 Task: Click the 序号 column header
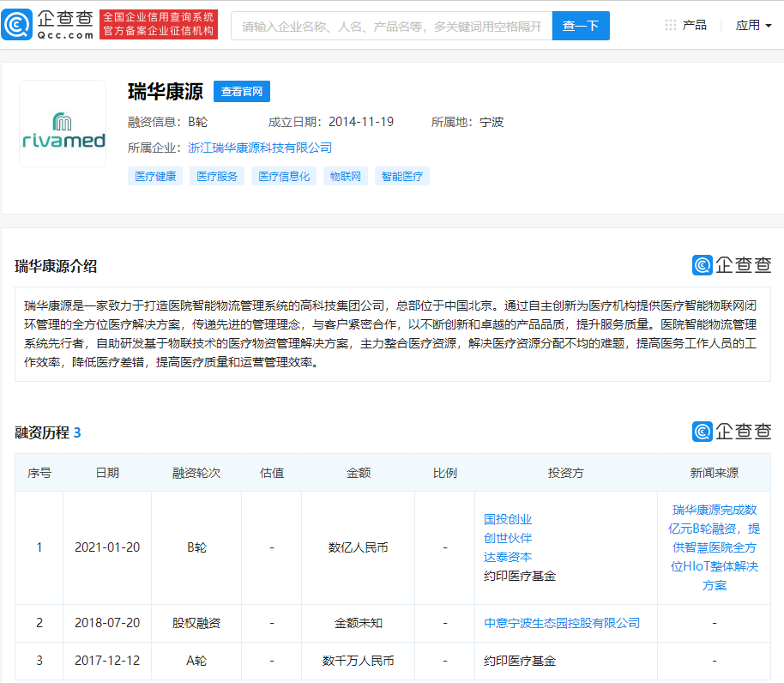click(x=39, y=473)
